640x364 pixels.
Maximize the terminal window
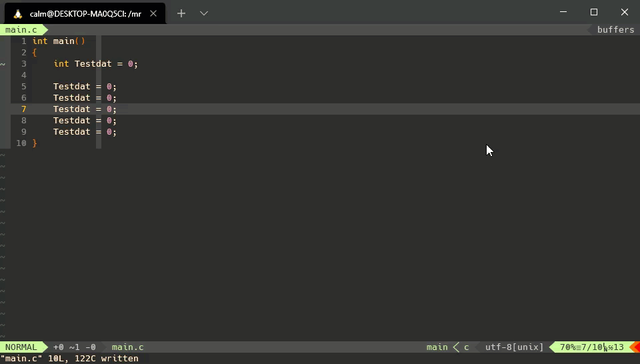pos(594,12)
